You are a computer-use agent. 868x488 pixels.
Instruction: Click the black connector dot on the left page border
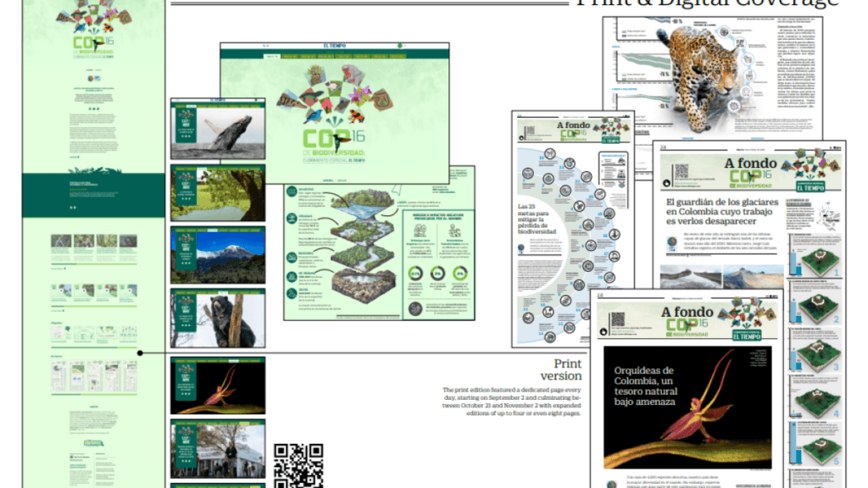click(140, 352)
